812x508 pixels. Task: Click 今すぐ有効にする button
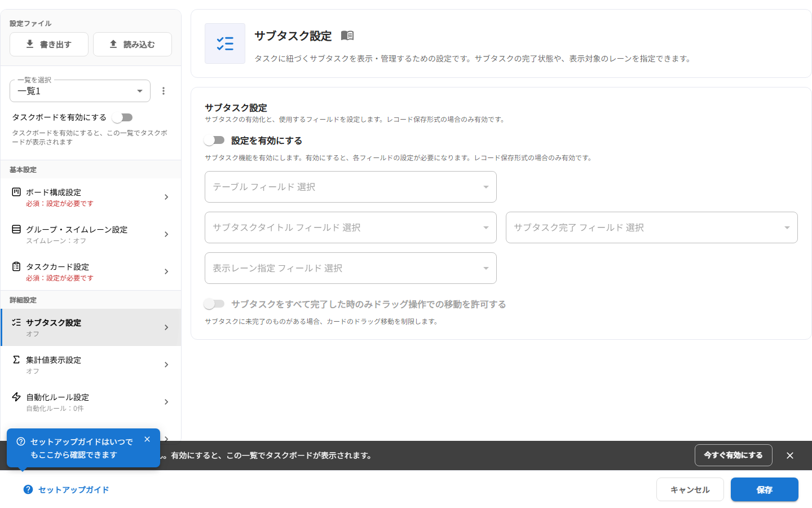pyautogui.click(x=734, y=455)
